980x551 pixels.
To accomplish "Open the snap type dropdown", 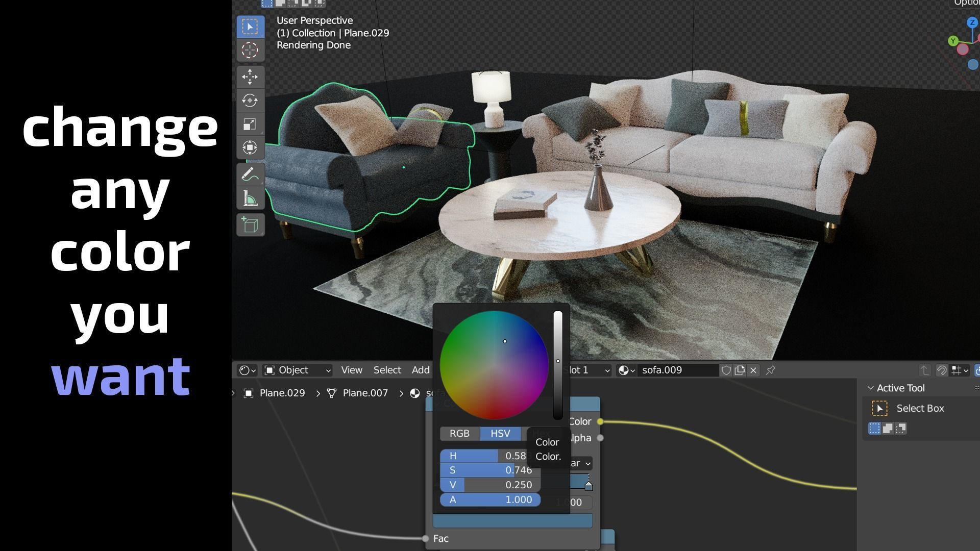I will [960, 370].
